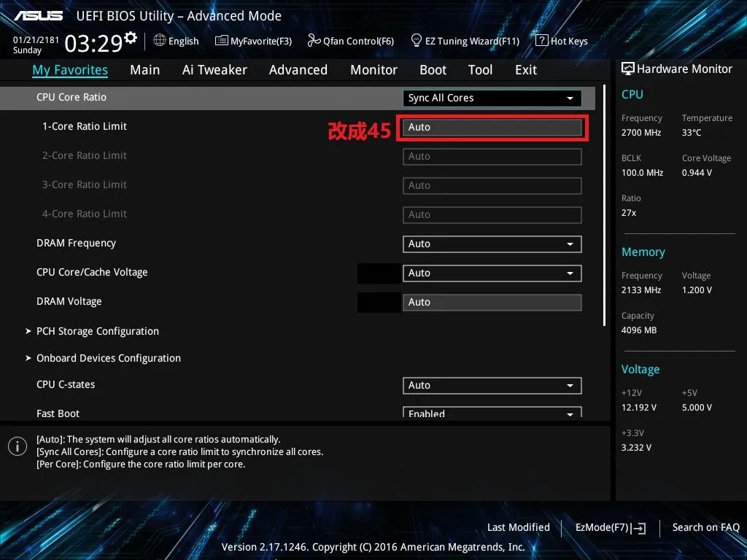The width and height of the screenshot is (747, 560).
Task: Open the Fast Boot dropdown
Action: coord(492,413)
